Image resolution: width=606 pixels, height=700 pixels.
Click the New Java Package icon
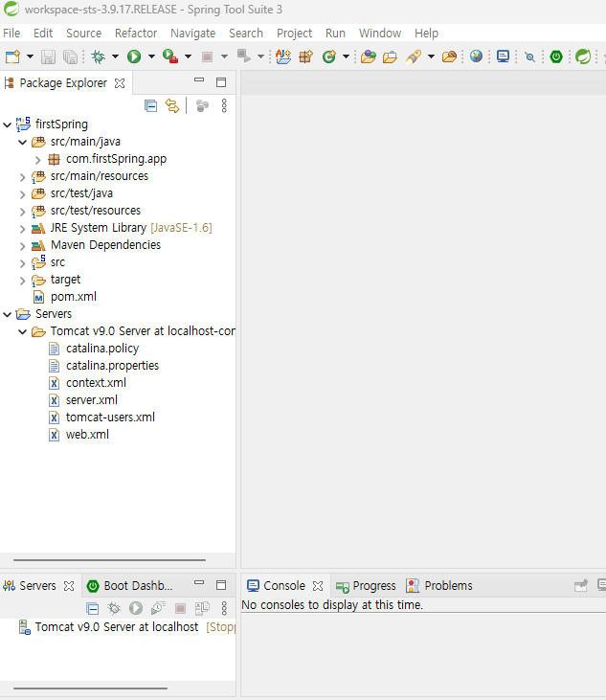pyautogui.click(x=306, y=56)
